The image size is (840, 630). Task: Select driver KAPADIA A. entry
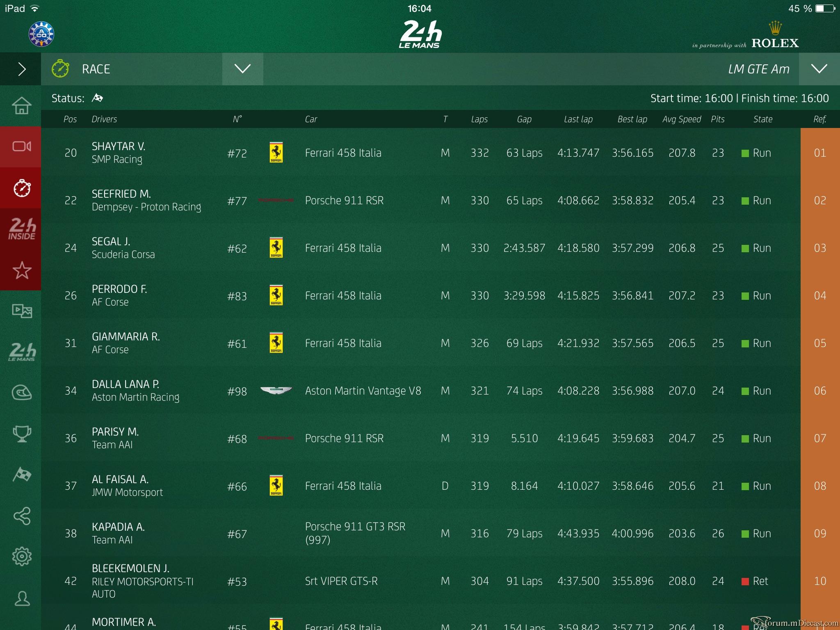point(421,533)
